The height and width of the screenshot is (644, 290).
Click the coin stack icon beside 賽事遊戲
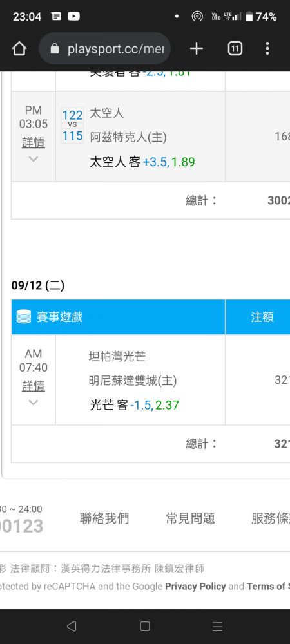click(24, 317)
